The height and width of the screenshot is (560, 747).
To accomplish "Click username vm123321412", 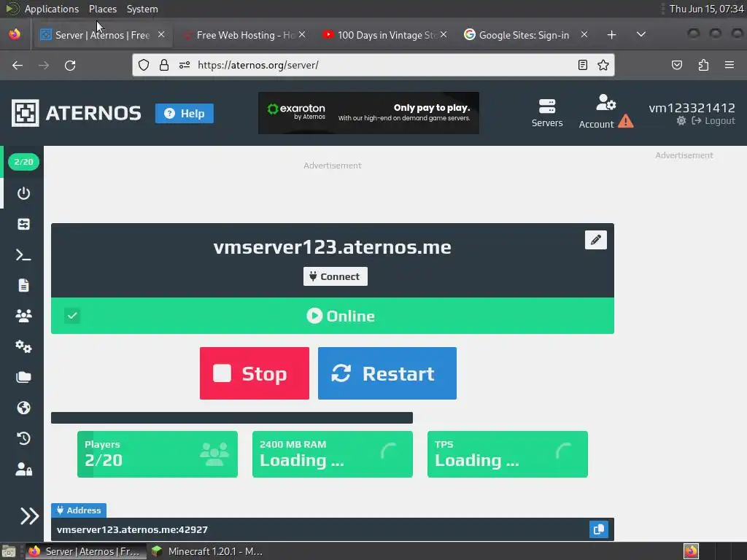I will tap(692, 108).
